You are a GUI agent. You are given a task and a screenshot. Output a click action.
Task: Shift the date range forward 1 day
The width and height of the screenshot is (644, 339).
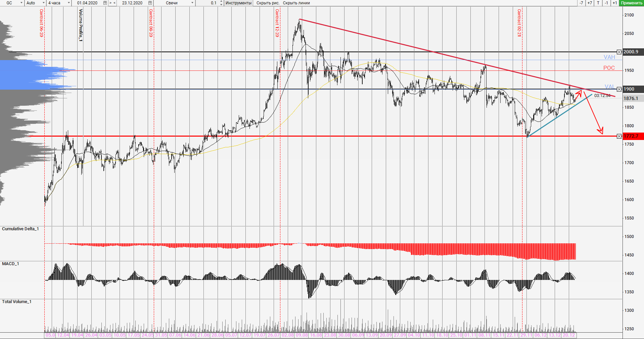point(614,3)
